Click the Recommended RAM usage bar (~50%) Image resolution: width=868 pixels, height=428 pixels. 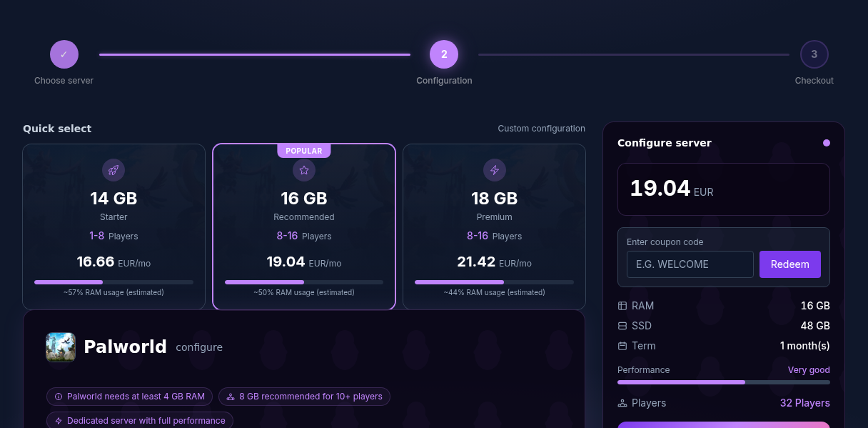click(304, 282)
